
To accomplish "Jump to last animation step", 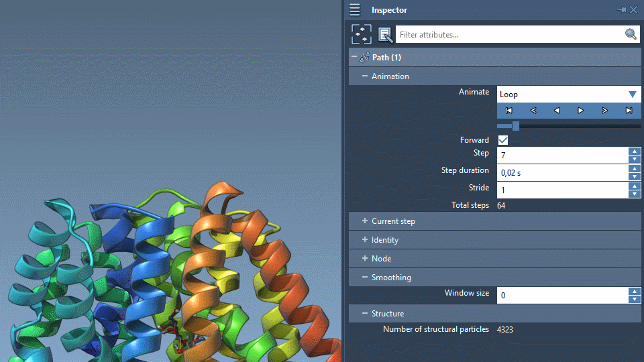I will tap(629, 111).
